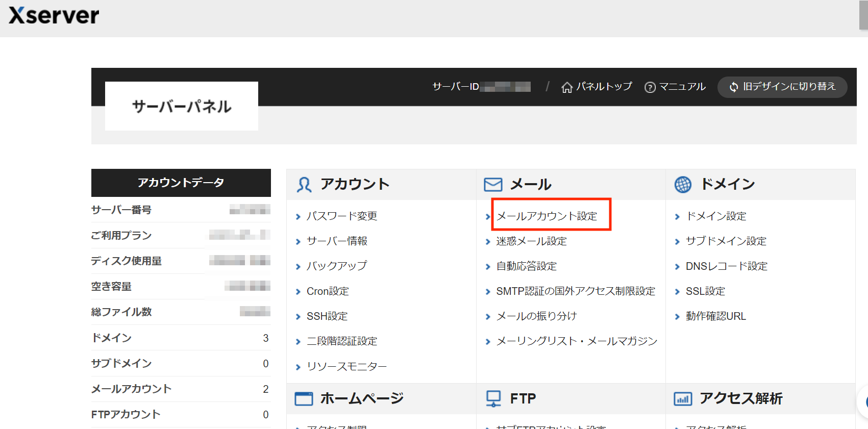Click the アクセス解析 chart icon
Screen dimensions: 868x429
pos(683,399)
